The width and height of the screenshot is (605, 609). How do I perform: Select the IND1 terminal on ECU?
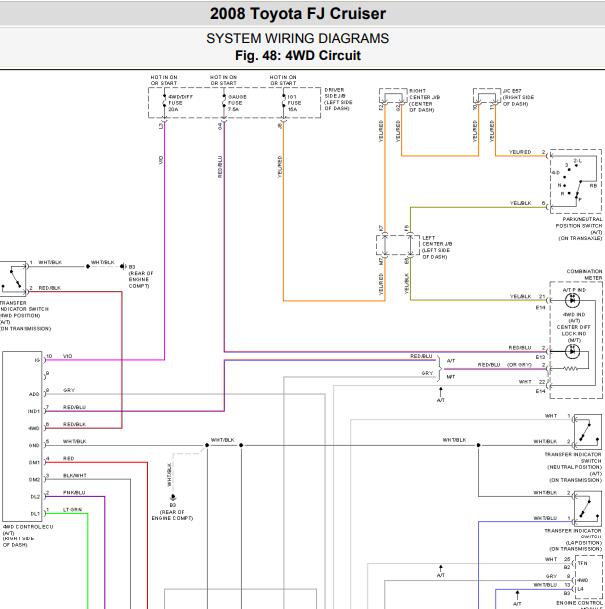34,411
